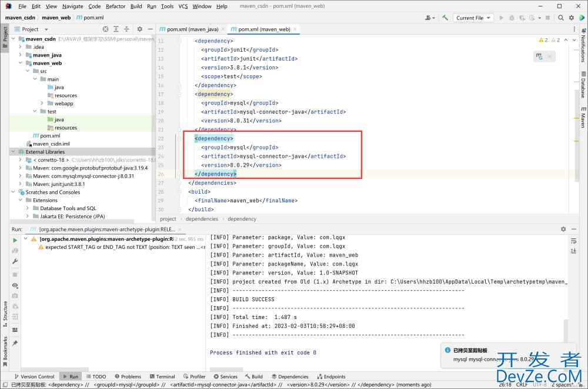Click the camera icon in Run sidebar
This screenshot has width=588, height=389.
[15, 296]
